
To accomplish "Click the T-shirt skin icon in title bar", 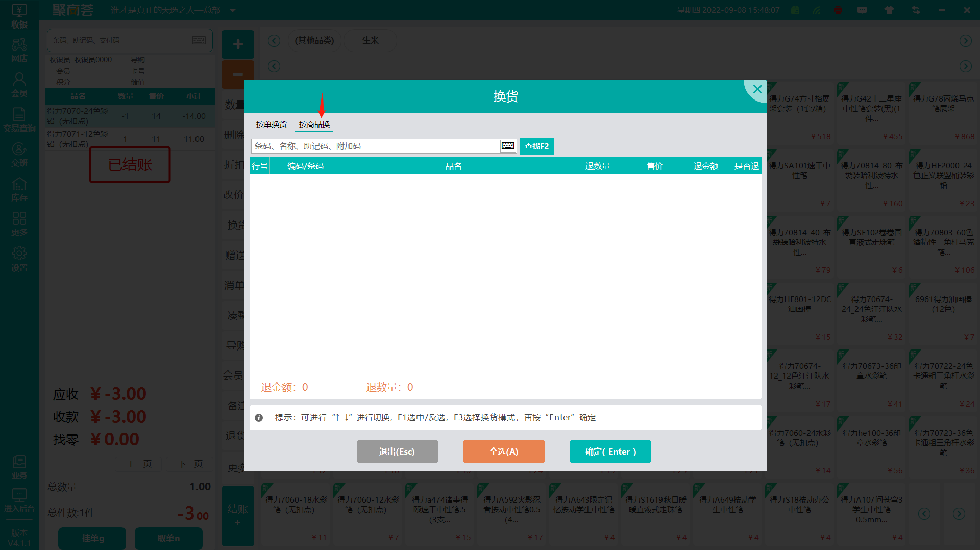I will (x=889, y=10).
